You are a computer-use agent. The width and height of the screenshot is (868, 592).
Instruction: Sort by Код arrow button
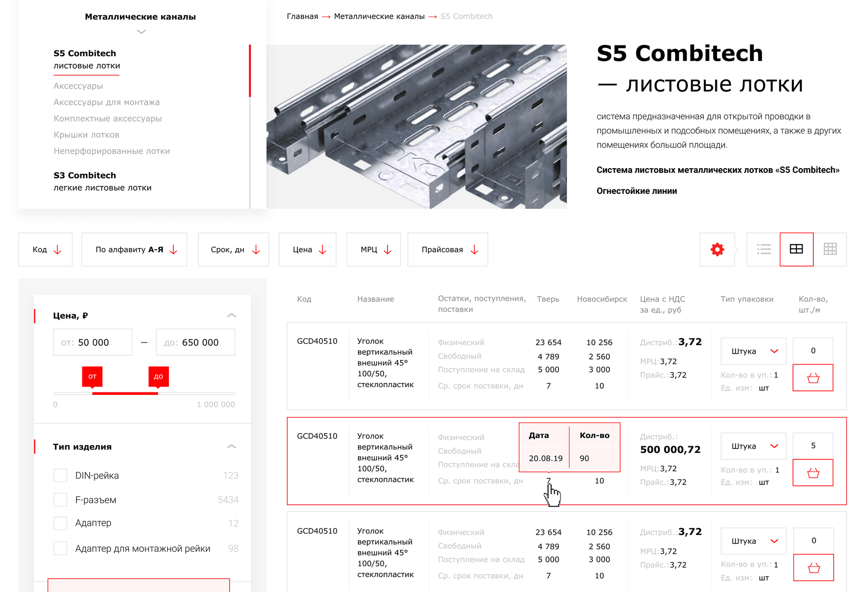(x=46, y=249)
